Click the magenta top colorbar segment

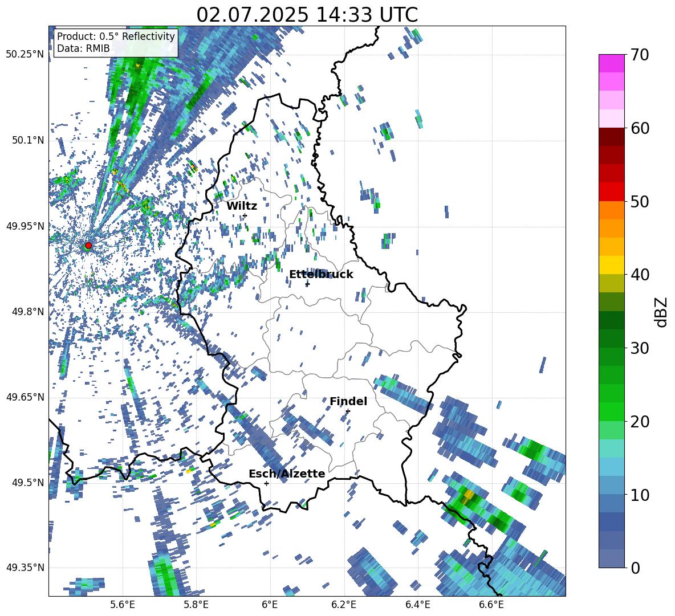[611, 63]
